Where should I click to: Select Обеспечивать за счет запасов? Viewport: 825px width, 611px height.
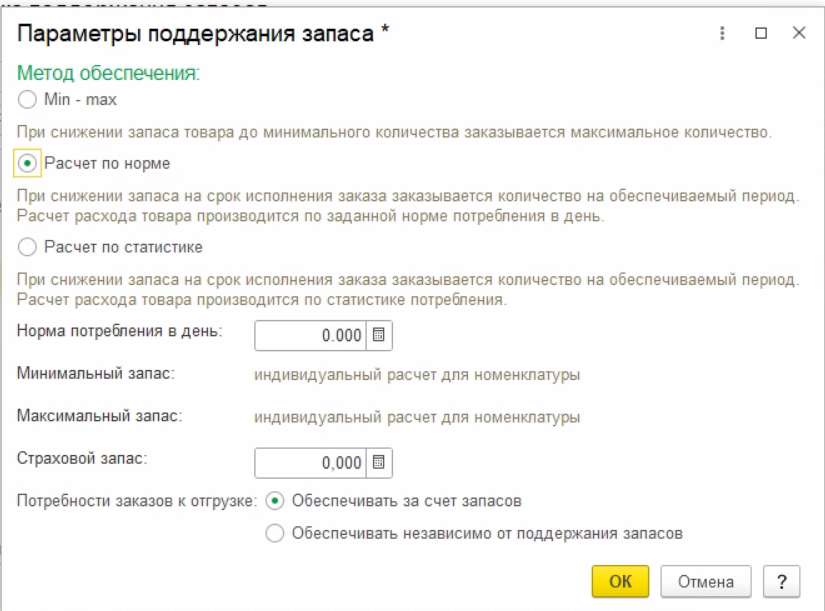(x=275, y=500)
